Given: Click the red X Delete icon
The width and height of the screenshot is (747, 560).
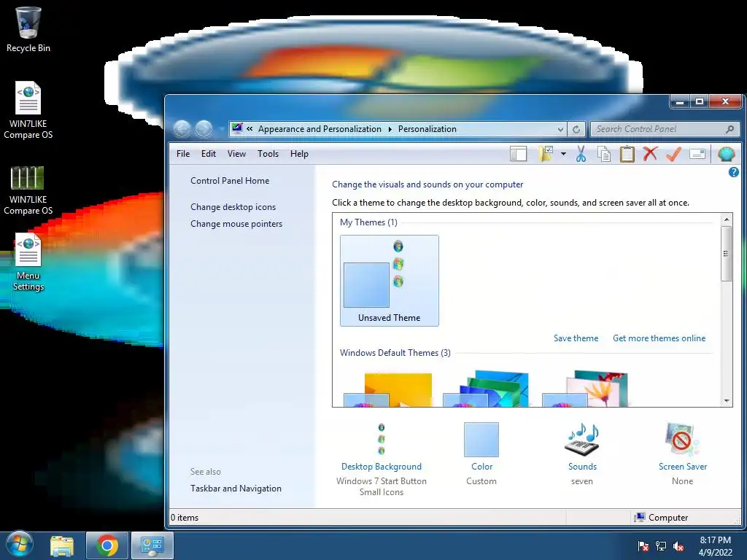Looking at the screenshot, I should (x=650, y=154).
